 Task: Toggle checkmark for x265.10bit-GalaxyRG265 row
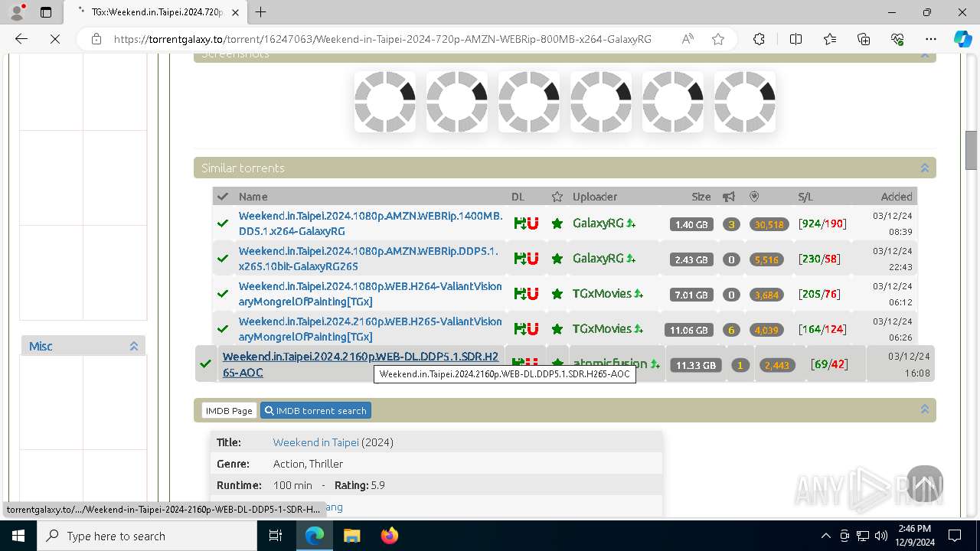222,259
